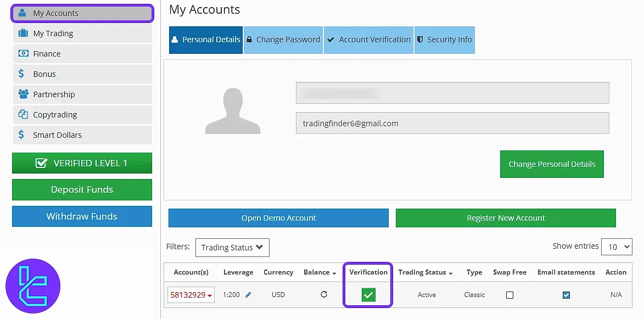Click the green Verification checkmark
Screen dimensions: 644x319
368,295
